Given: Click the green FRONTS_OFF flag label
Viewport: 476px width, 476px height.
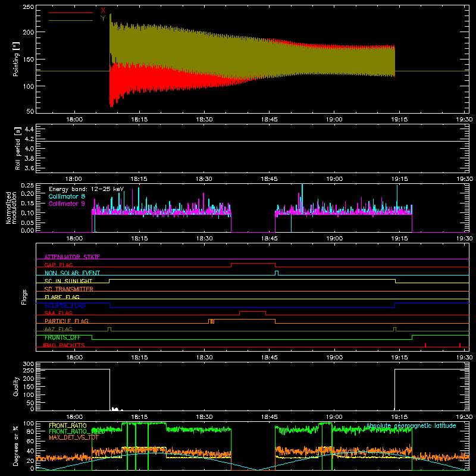Looking at the screenshot, I should tap(62, 337).
